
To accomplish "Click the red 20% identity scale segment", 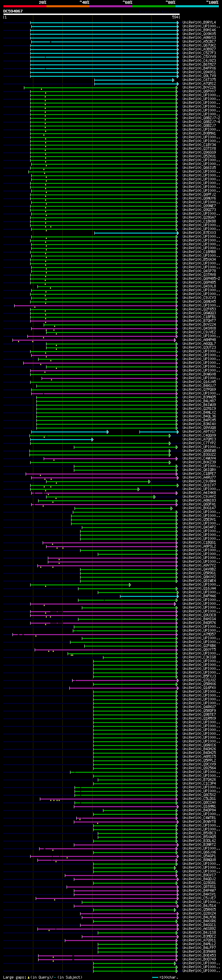I will coord(25,6).
